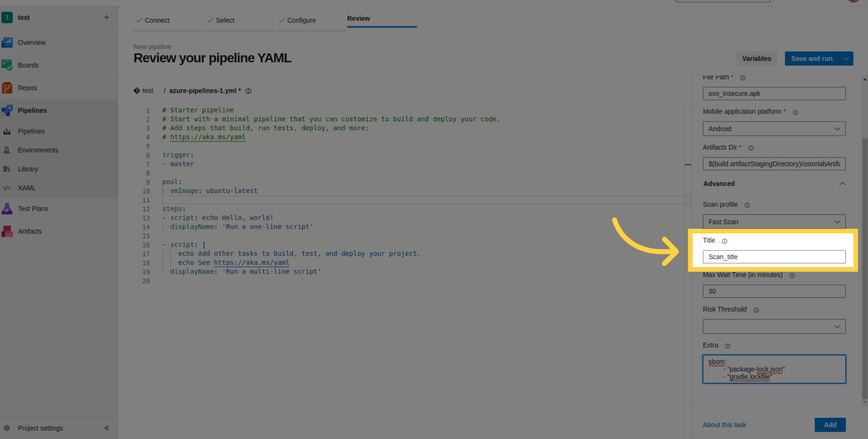
Task: Click the Variables button
Action: (756, 59)
